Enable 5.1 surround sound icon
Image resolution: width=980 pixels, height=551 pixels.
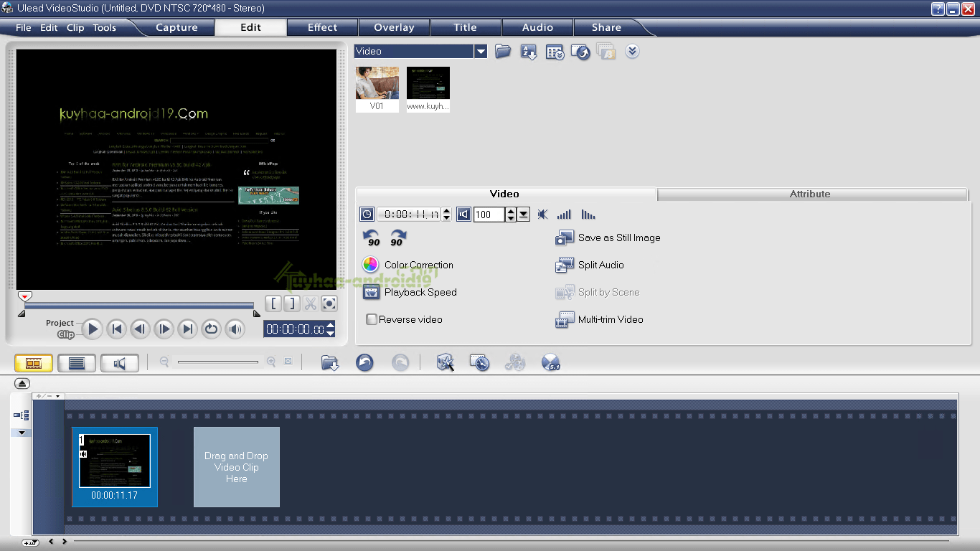pos(550,363)
